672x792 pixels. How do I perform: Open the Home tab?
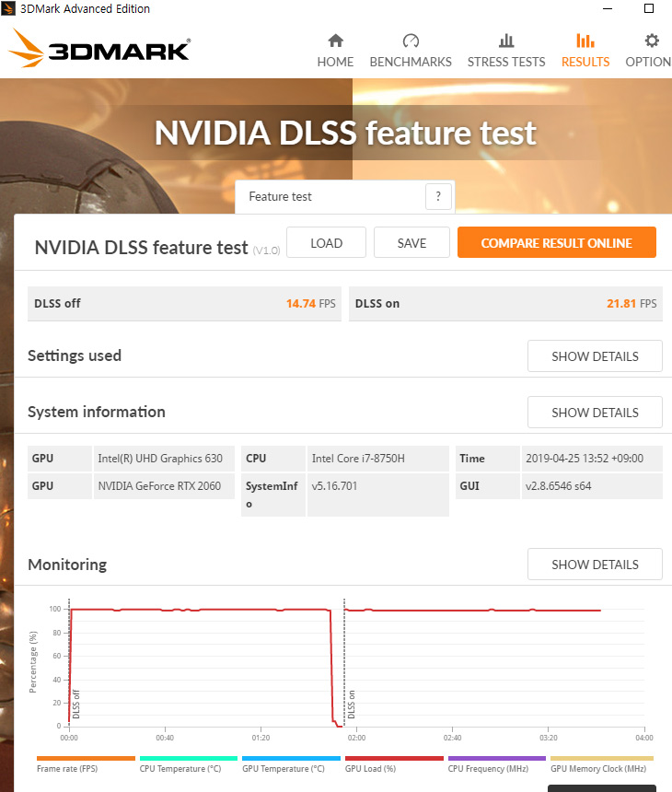click(335, 51)
